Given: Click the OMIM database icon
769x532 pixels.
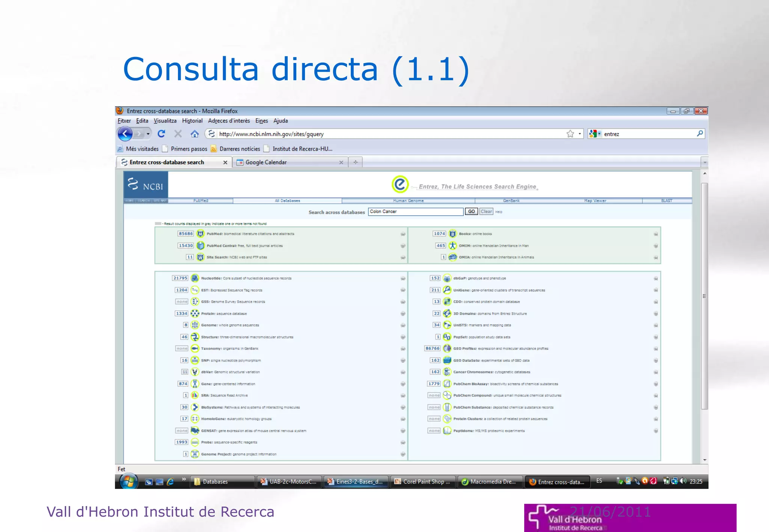Looking at the screenshot, I should 452,246.
